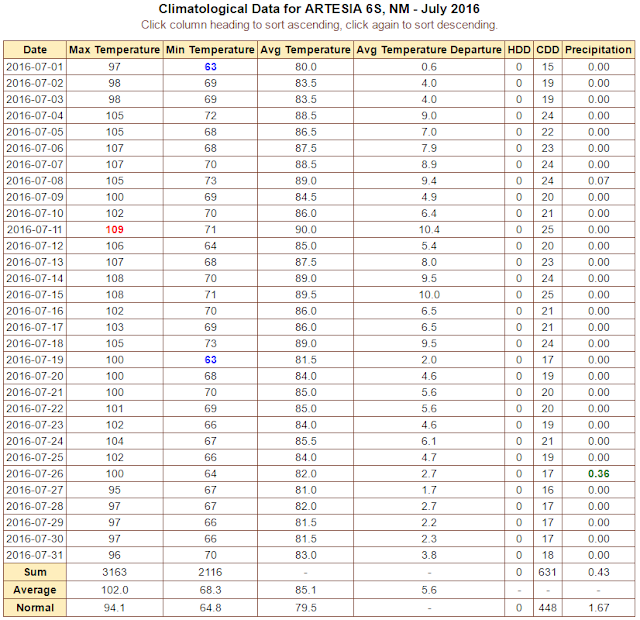Select max temperature 101 on 2016-07-22
The image size is (640, 620).
pos(114,409)
